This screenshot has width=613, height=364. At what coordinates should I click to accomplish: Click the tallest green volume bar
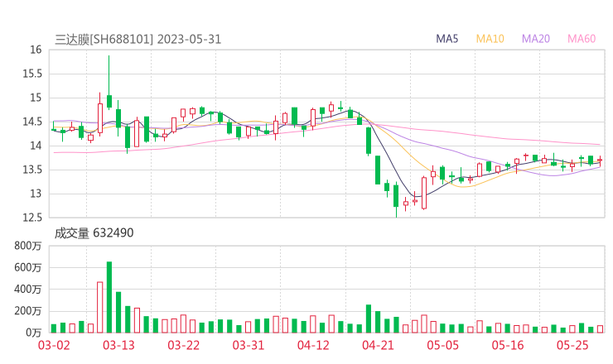109,297
